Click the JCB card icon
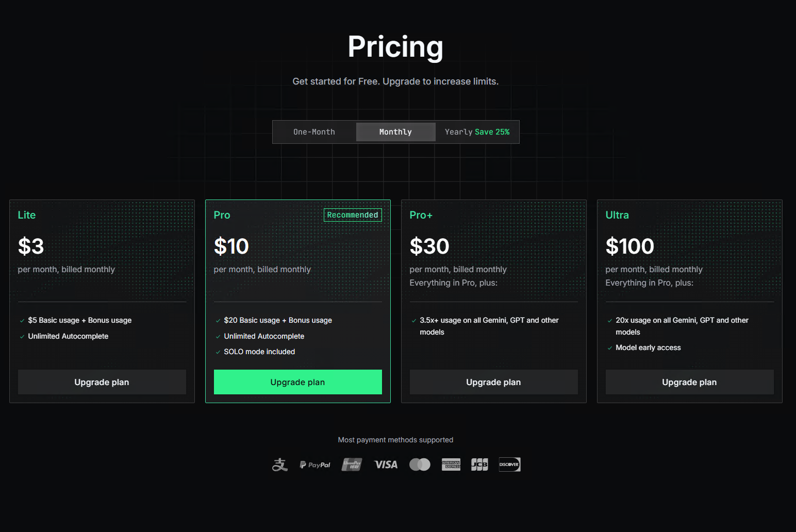The height and width of the screenshot is (532, 796). 479,464
